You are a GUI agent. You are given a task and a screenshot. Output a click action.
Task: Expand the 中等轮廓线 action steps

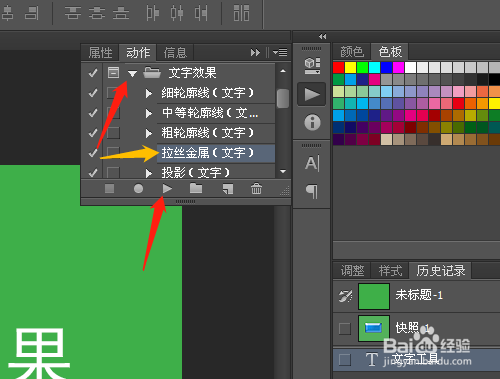pos(149,113)
